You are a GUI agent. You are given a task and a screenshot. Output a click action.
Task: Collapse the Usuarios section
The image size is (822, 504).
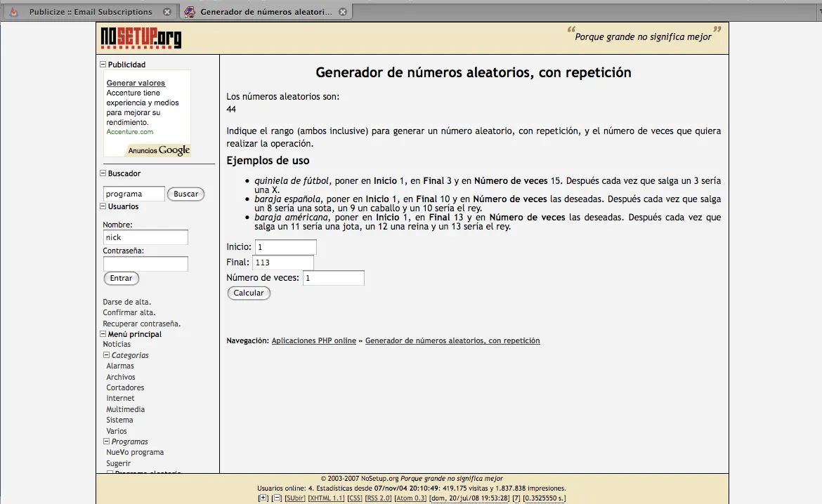coord(103,206)
